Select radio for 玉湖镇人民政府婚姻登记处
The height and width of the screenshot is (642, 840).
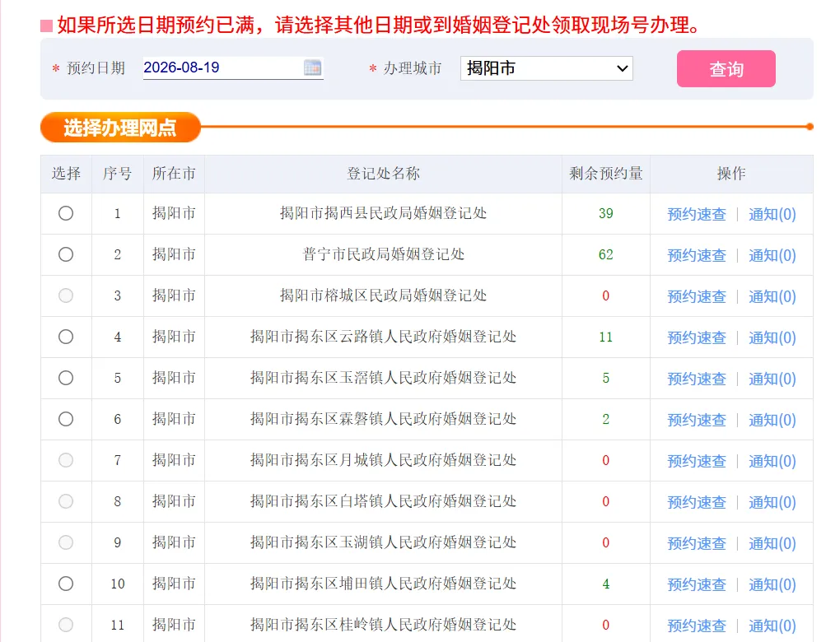pos(66,542)
